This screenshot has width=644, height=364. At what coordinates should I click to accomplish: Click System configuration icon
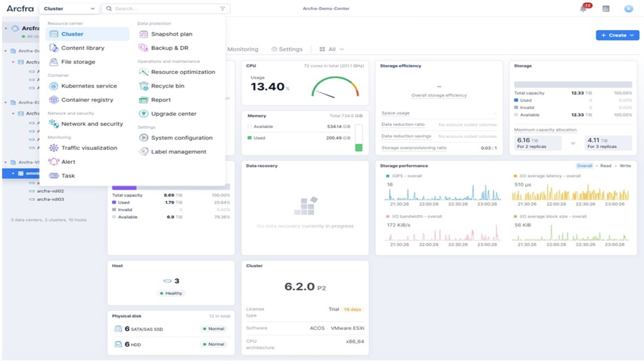143,138
